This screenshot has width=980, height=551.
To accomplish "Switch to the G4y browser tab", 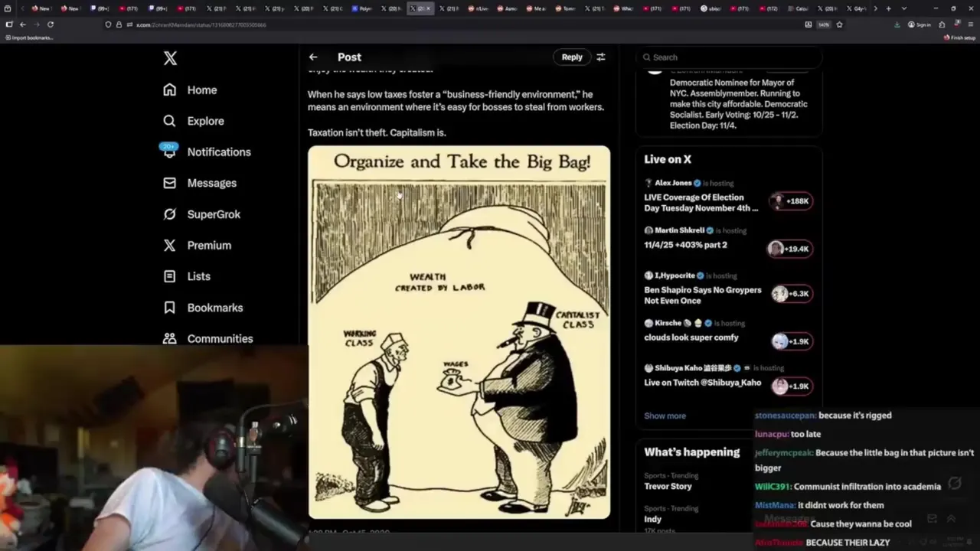I will [x=857, y=8].
